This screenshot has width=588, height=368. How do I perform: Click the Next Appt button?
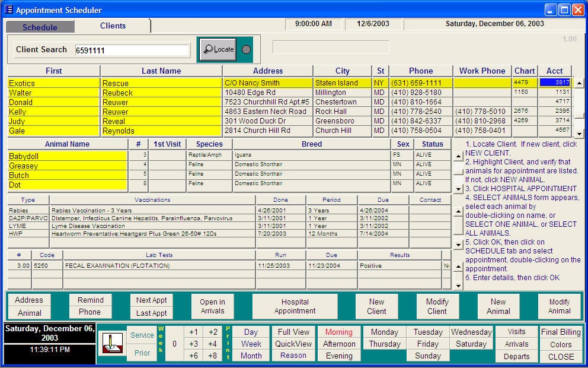point(152,300)
